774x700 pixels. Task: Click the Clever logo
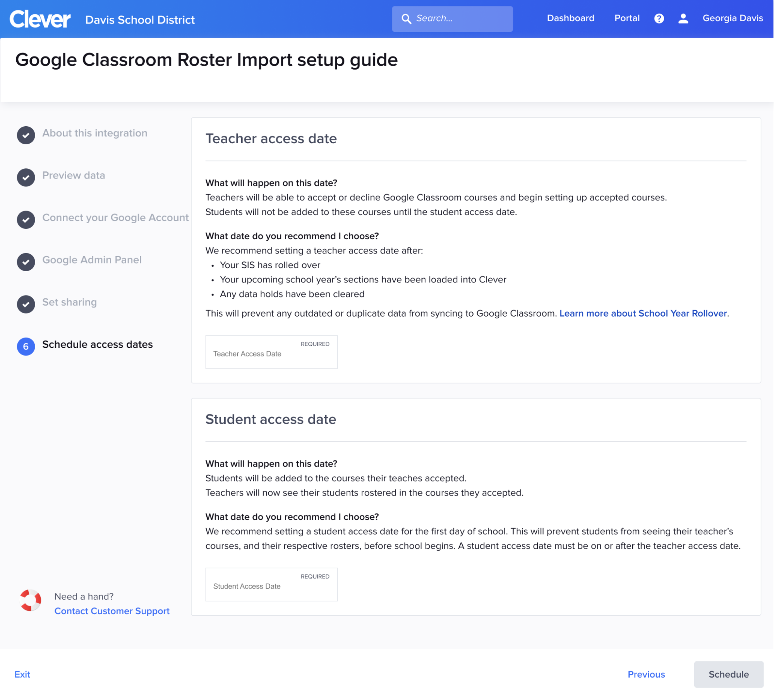pos(39,18)
